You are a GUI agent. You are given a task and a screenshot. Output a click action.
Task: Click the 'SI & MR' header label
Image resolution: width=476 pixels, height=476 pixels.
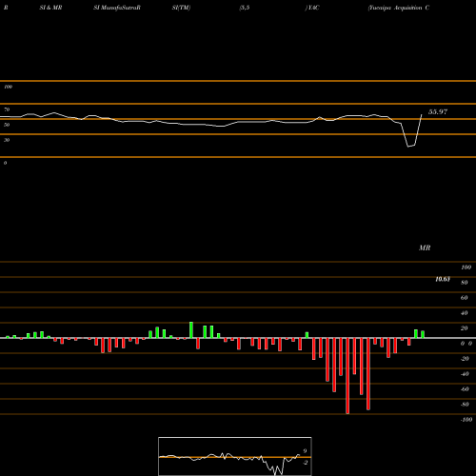coord(50,8)
